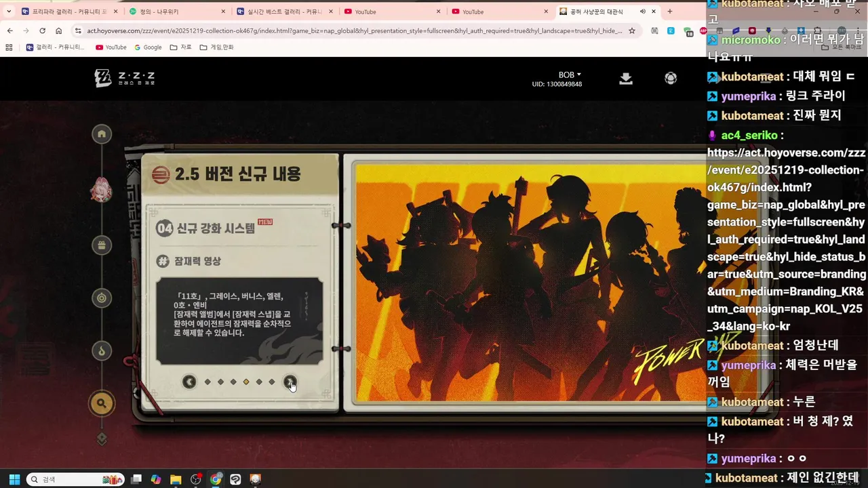Open the tab search dropdown arrow
This screenshot has width=868, height=488.
click(x=9, y=12)
